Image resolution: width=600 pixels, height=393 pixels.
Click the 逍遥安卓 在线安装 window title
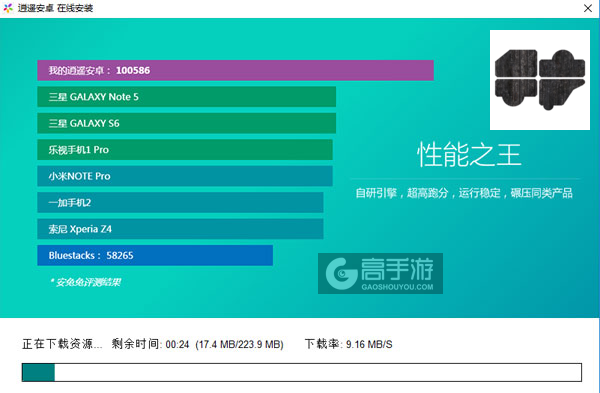point(55,8)
